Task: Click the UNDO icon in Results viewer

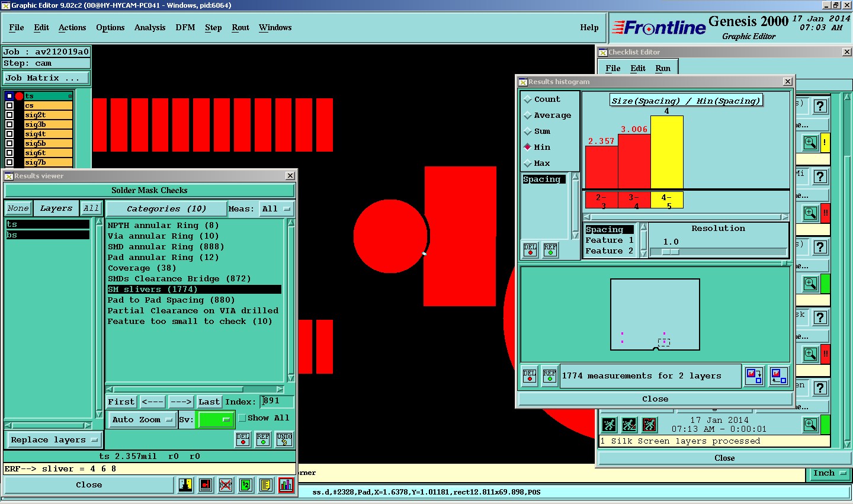Action: (284, 439)
